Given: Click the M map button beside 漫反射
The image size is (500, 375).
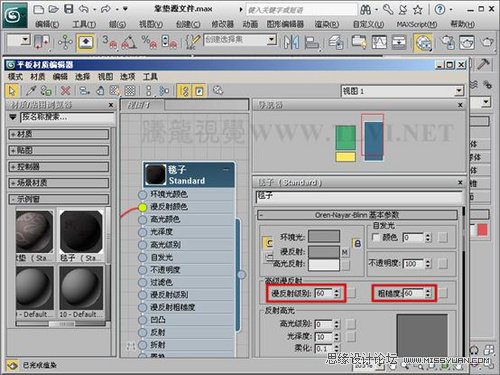Looking at the screenshot, I should point(345,252).
